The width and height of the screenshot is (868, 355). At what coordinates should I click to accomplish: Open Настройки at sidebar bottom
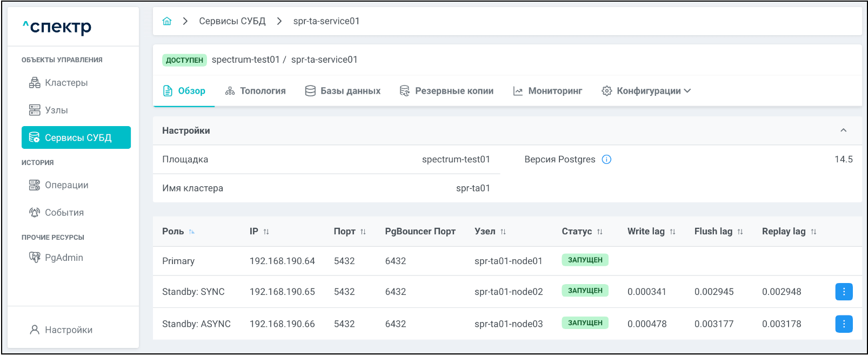68,330
